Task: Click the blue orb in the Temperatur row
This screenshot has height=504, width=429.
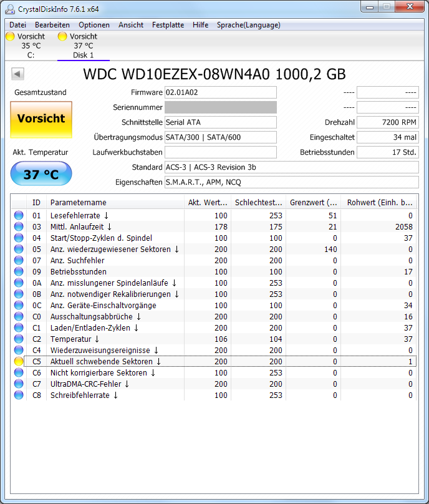Action: tap(19, 339)
